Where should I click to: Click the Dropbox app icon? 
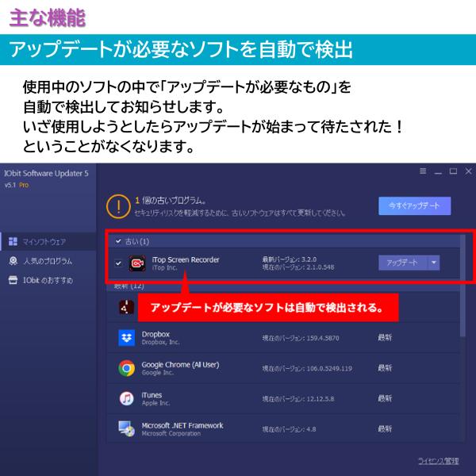[125, 339]
